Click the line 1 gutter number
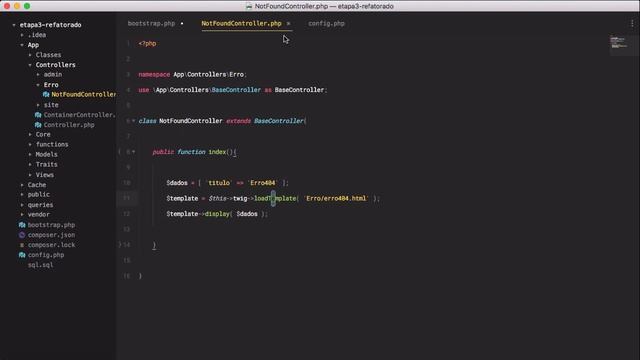Viewport: 640px width, 360px height. [x=128, y=44]
